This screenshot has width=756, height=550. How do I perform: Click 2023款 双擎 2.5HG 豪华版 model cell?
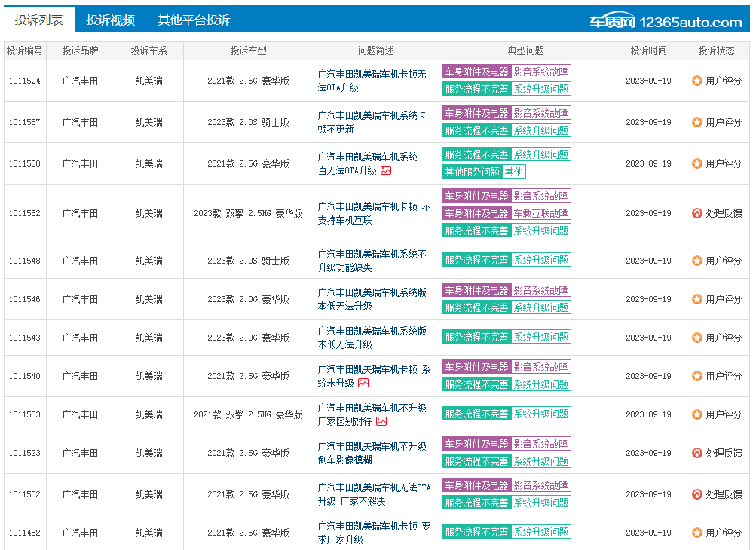[248, 213]
